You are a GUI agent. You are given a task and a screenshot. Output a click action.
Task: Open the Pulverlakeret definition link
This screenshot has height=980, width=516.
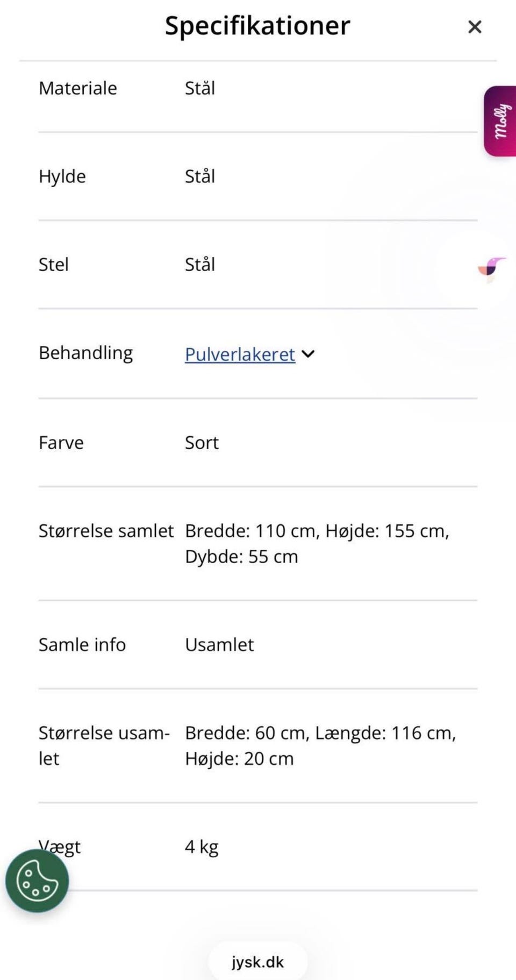click(239, 354)
